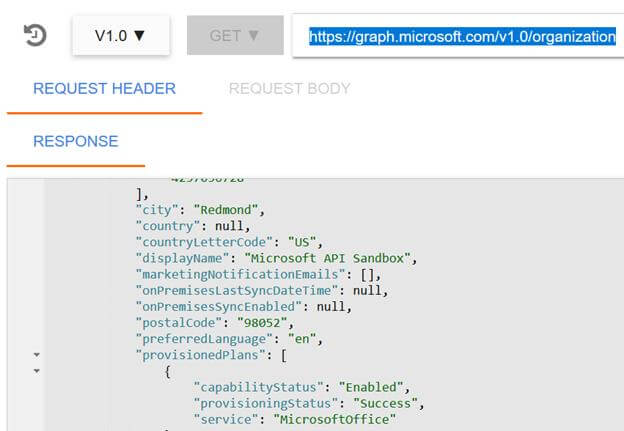Click the "marketingNotificationEmails" key
624x431 pixels.
point(240,274)
